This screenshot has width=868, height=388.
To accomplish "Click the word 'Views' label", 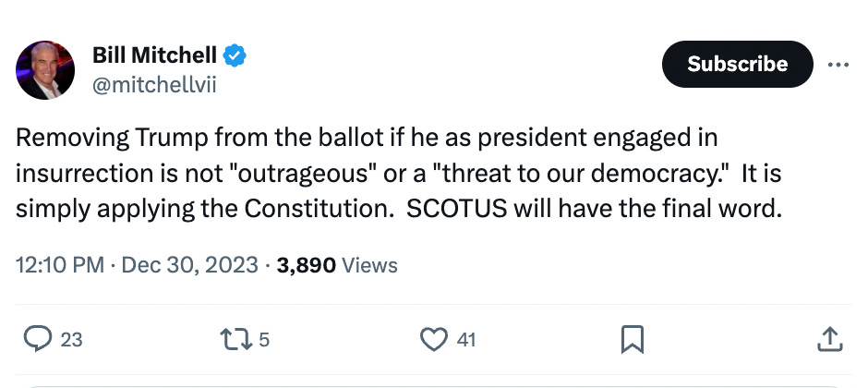I will (x=369, y=265).
